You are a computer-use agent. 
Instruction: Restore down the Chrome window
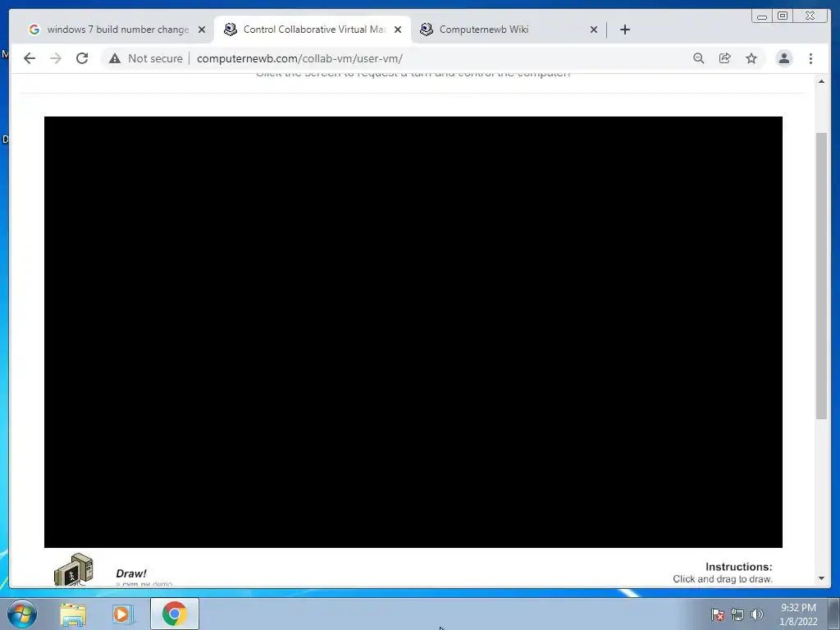pos(783,16)
